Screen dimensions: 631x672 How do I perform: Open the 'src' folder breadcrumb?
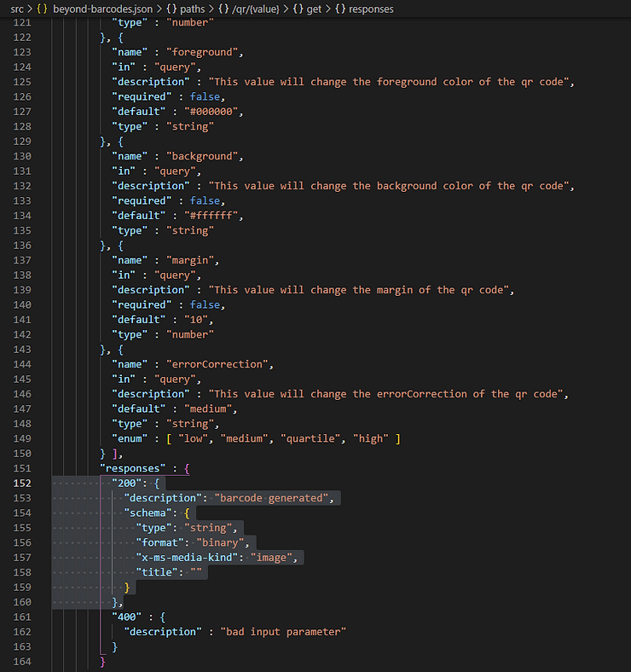pyautogui.click(x=16, y=8)
